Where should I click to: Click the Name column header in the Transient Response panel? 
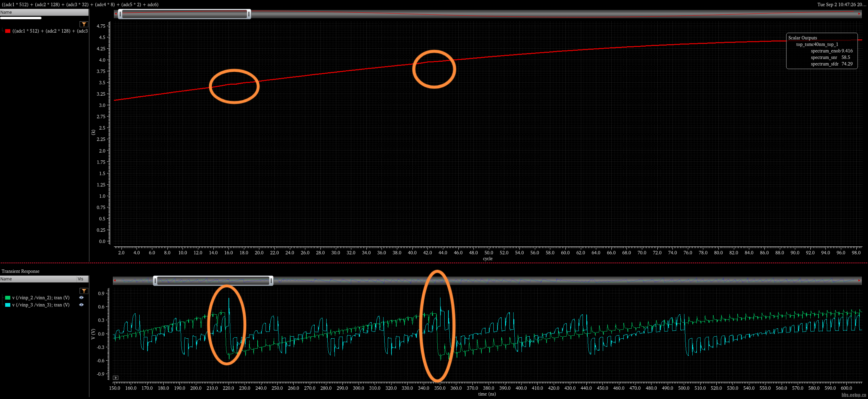[38, 279]
